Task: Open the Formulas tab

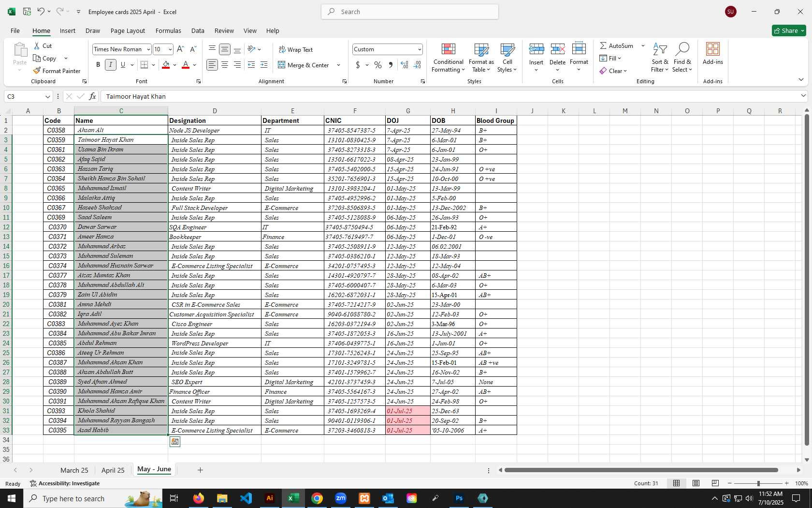Action: (168, 30)
